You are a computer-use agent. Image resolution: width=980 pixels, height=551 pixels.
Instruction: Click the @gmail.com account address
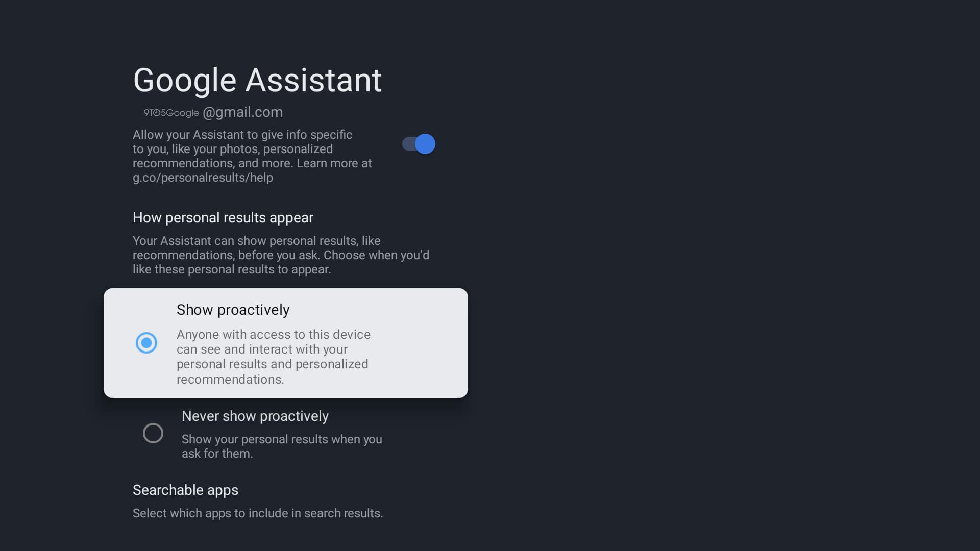coord(243,112)
